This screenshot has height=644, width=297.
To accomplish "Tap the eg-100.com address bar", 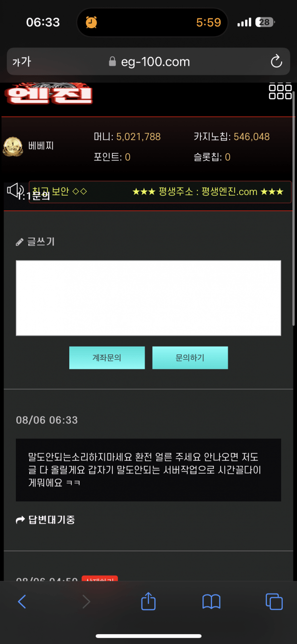I will coord(148,61).
